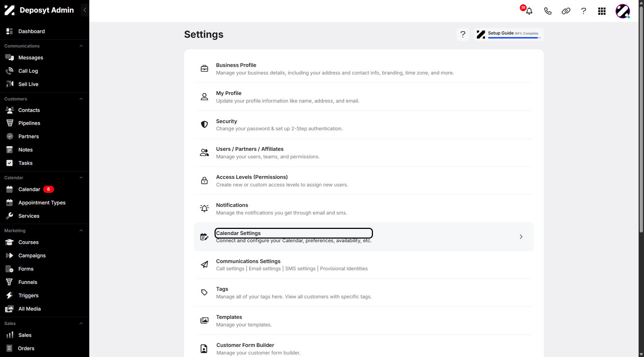The image size is (644, 357).
Task: Click the help button beside Setup Guide
Action: [463, 34]
